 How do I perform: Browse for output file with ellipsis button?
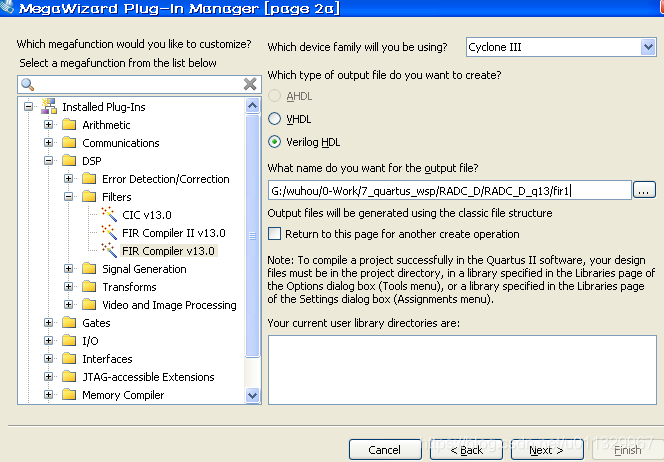[x=644, y=190]
